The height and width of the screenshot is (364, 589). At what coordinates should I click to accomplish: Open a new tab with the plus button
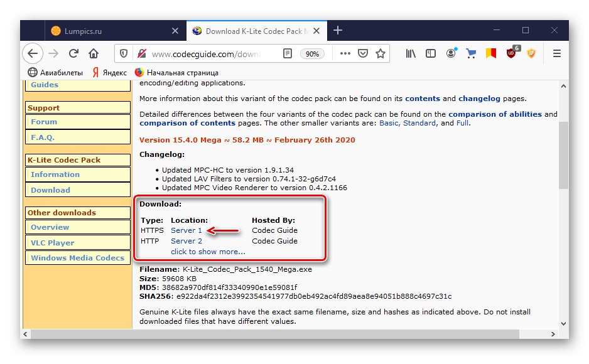(x=338, y=30)
